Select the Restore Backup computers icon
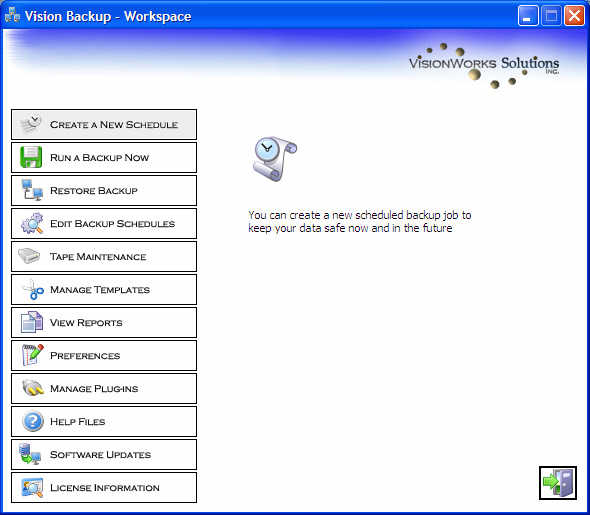This screenshot has width=590, height=515. coord(32,190)
